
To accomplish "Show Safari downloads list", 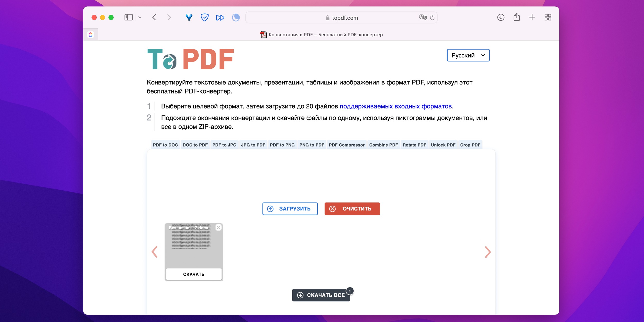I will [501, 17].
